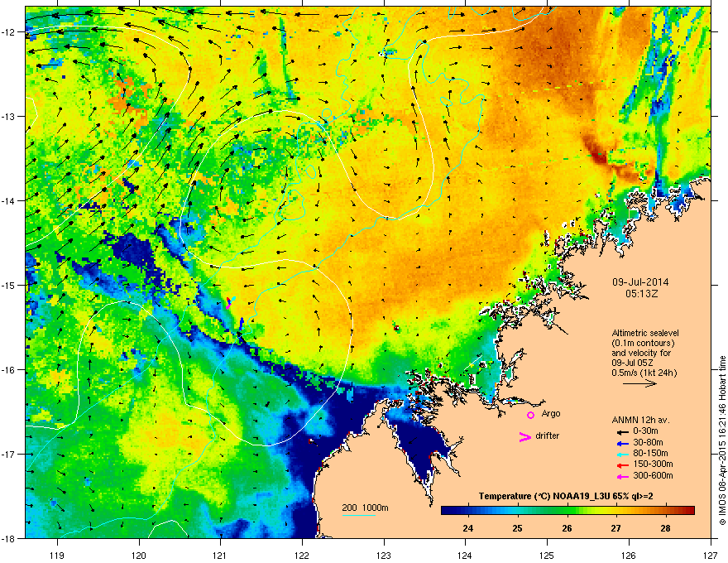
Task: Click the '(0.1m contours)' text line
Action: pyautogui.click(x=643, y=343)
